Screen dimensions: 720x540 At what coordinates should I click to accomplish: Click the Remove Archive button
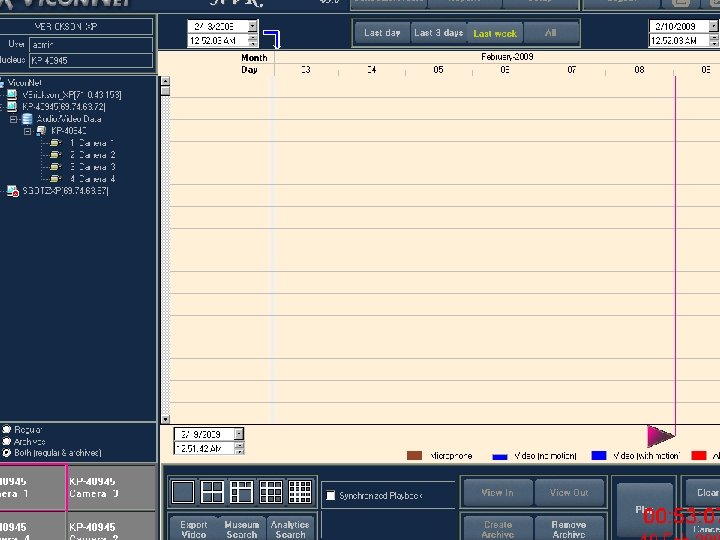coord(569,529)
